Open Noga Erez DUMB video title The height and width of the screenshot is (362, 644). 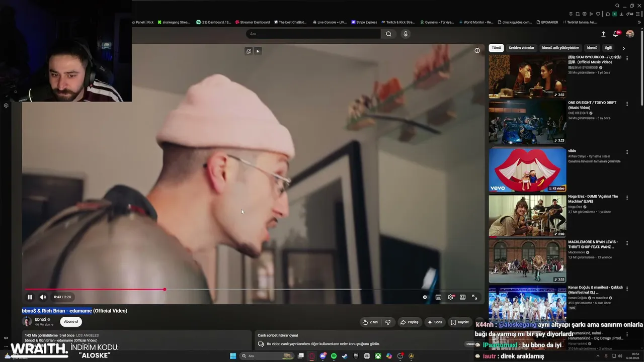(593, 199)
